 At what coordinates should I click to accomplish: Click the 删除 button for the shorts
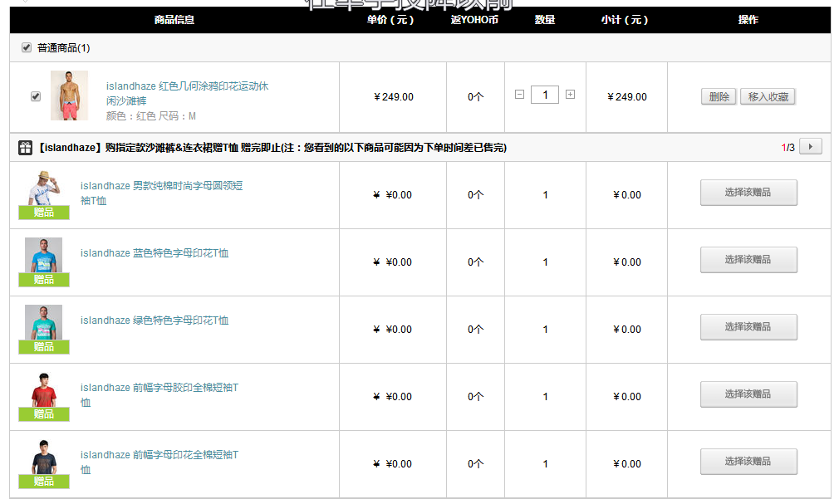pos(719,97)
